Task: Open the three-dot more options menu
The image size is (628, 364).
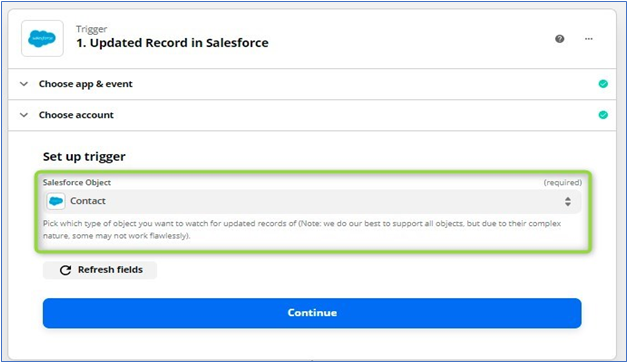Action: [588, 39]
